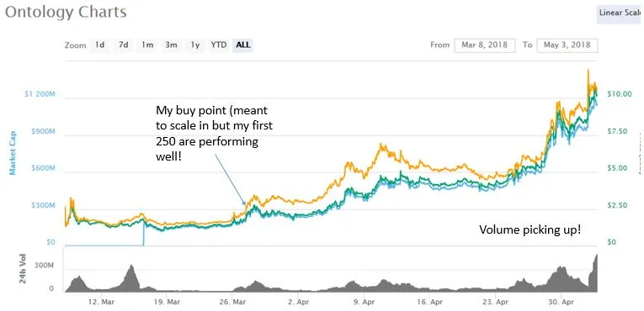Click the $1 200M market cap label
The height and width of the screenshot is (311, 644).
tap(40, 94)
